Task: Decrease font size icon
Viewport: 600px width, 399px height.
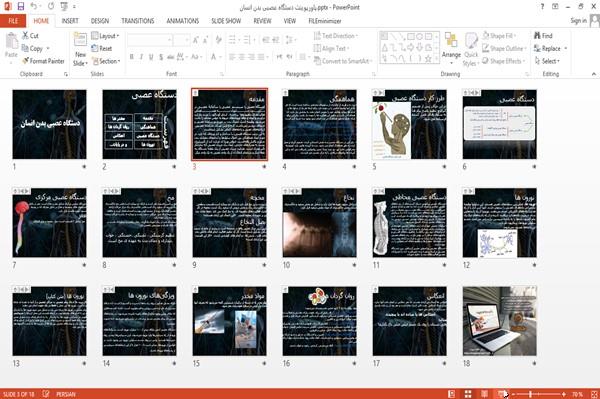Action: click(205, 39)
